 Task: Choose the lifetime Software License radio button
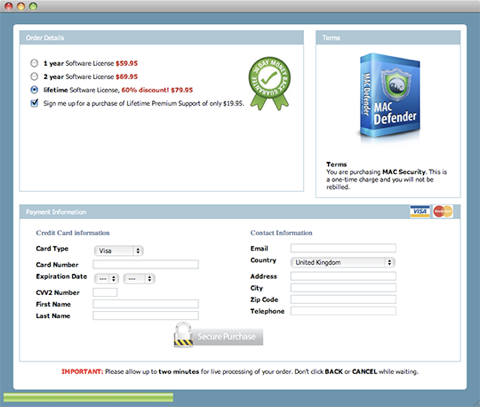34,90
